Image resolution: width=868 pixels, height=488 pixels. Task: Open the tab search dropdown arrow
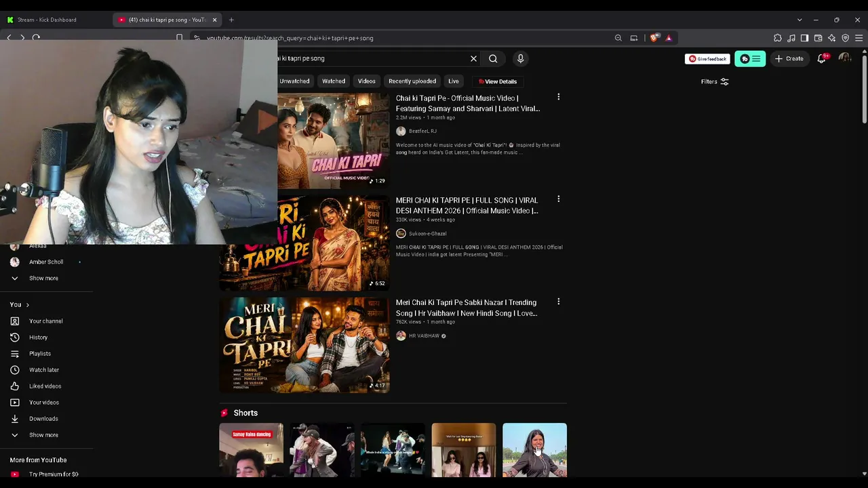pos(800,20)
